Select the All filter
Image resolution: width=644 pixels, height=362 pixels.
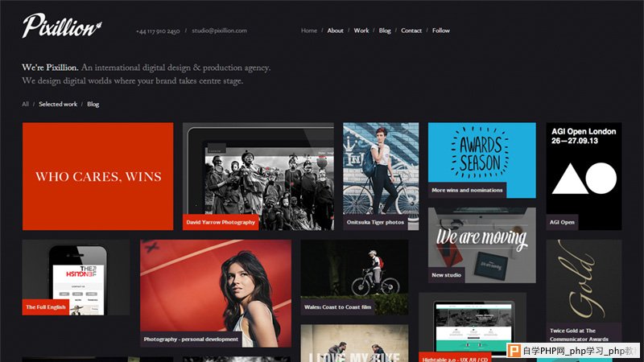point(26,105)
